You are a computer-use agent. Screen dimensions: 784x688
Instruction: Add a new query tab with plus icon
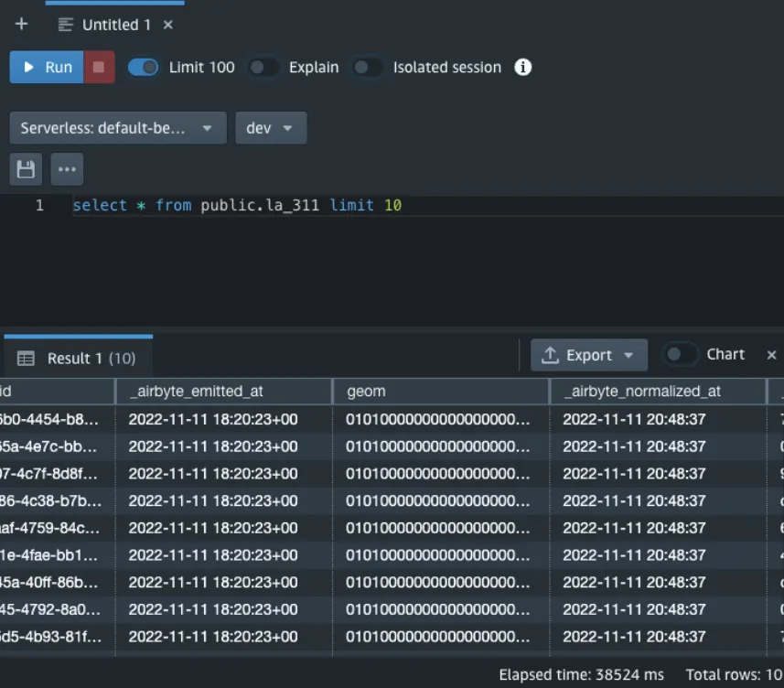(22, 25)
